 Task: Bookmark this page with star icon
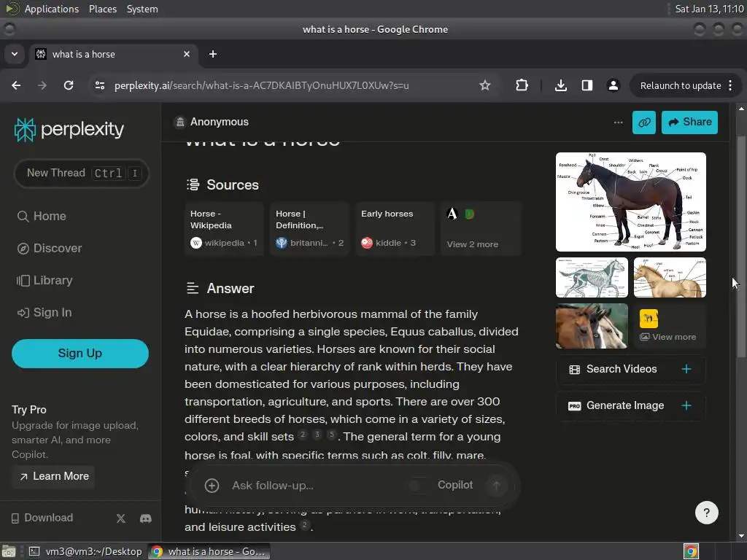[x=485, y=85]
